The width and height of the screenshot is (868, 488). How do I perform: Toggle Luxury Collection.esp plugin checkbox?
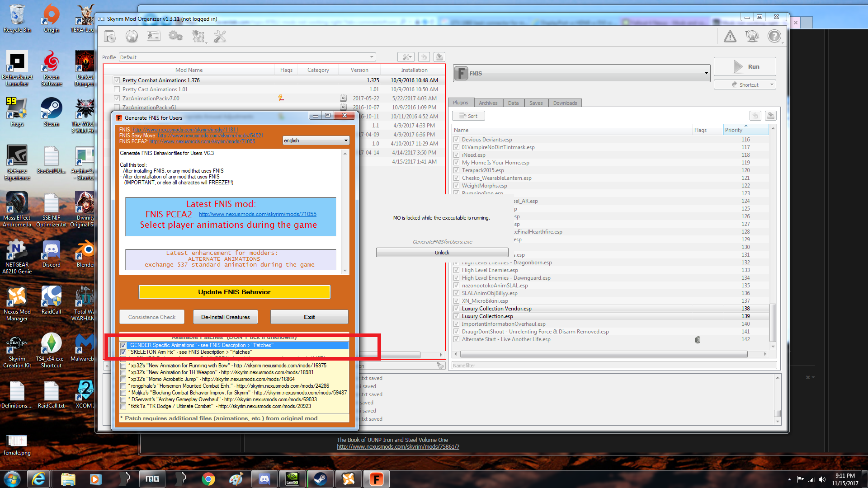tap(457, 316)
